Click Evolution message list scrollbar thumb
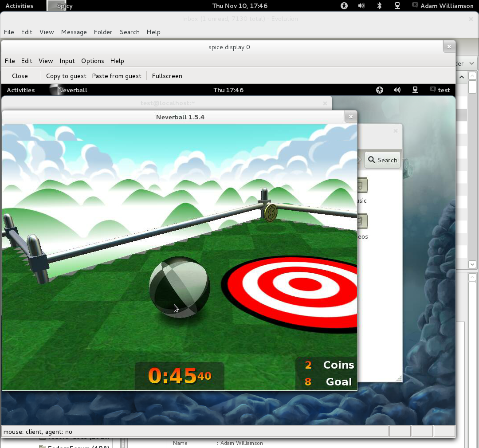479x448 pixels. (472, 87)
